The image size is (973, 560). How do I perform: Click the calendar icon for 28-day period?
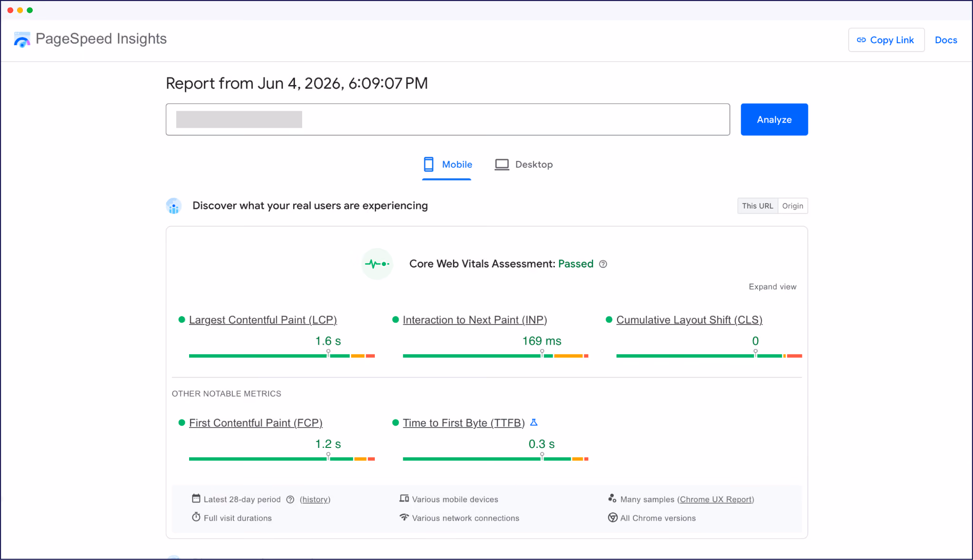[x=196, y=498]
